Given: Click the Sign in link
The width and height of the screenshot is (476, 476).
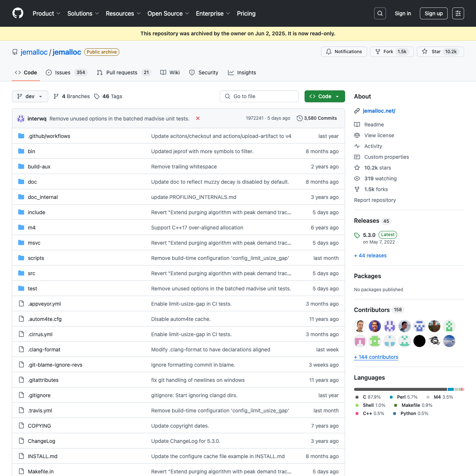Looking at the screenshot, I should pyautogui.click(x=403, y=13).
